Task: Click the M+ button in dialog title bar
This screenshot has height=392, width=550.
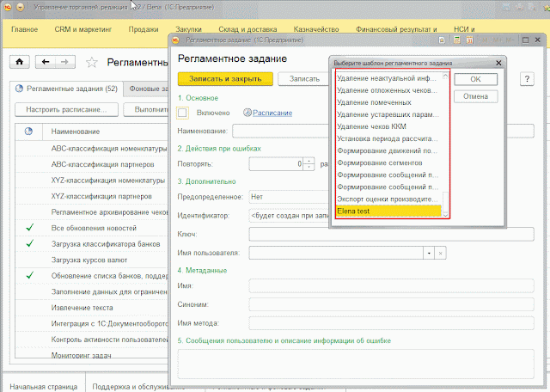Action: coord(498,40)
